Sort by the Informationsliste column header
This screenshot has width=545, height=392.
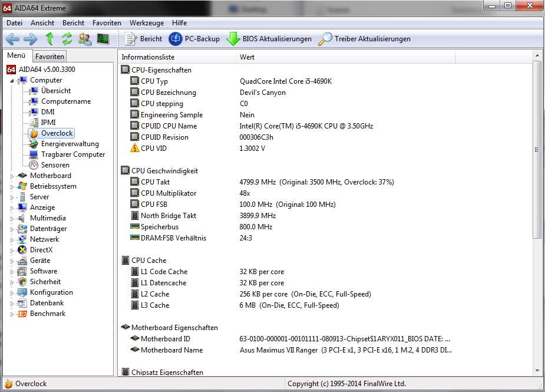177,57
